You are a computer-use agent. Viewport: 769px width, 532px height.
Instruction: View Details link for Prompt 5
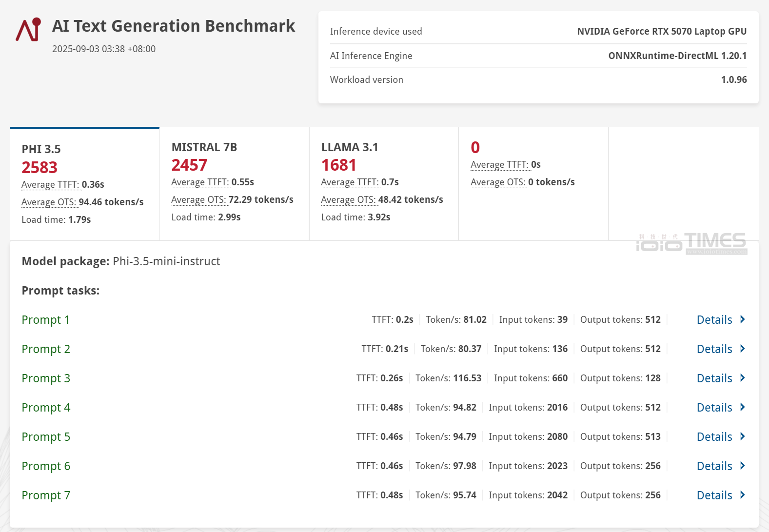pos(714,437)
